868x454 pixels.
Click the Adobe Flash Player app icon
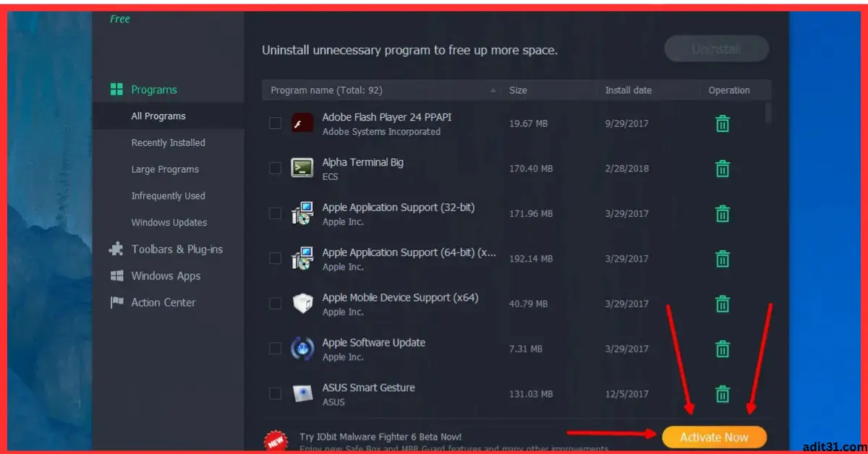(x=302, y=124)
